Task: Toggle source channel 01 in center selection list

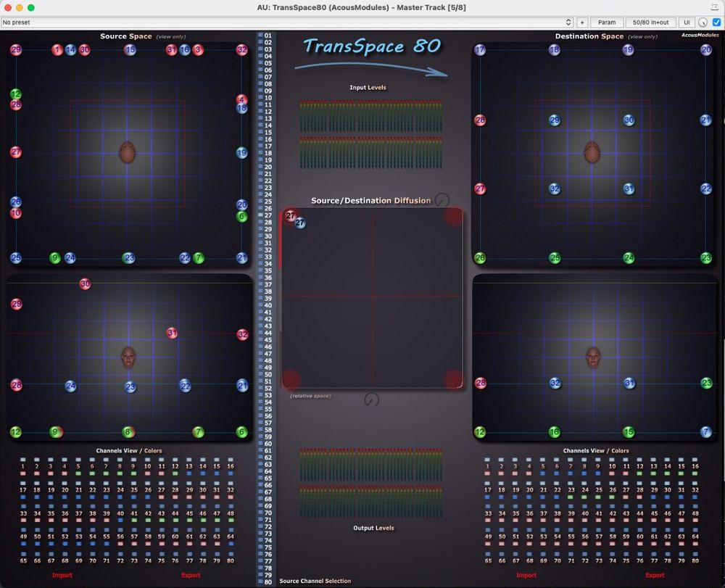Action: [261, 36]
